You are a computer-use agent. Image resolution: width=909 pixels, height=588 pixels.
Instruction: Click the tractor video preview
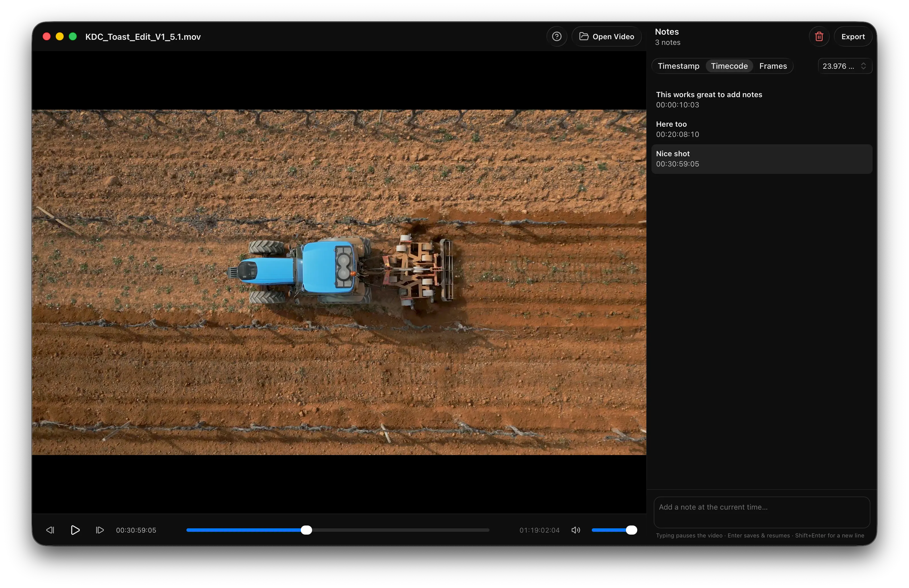[x=339, y=282]
